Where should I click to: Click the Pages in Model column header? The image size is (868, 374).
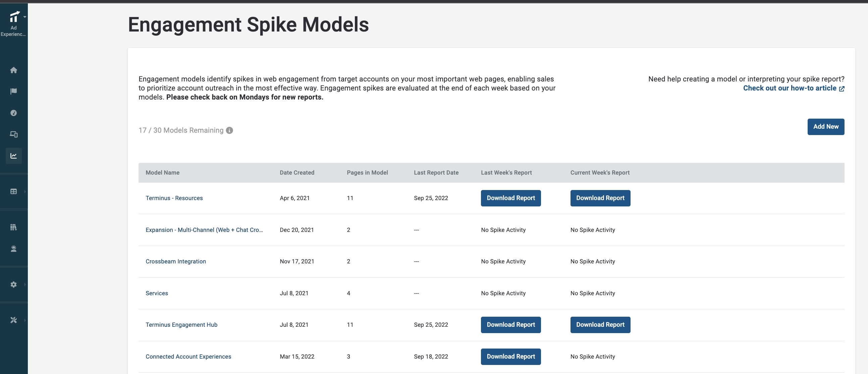coord(367,173)
